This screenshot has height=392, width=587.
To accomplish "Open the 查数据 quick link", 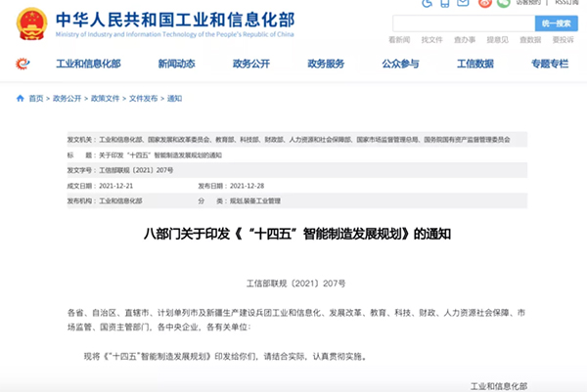I will 530,40.
